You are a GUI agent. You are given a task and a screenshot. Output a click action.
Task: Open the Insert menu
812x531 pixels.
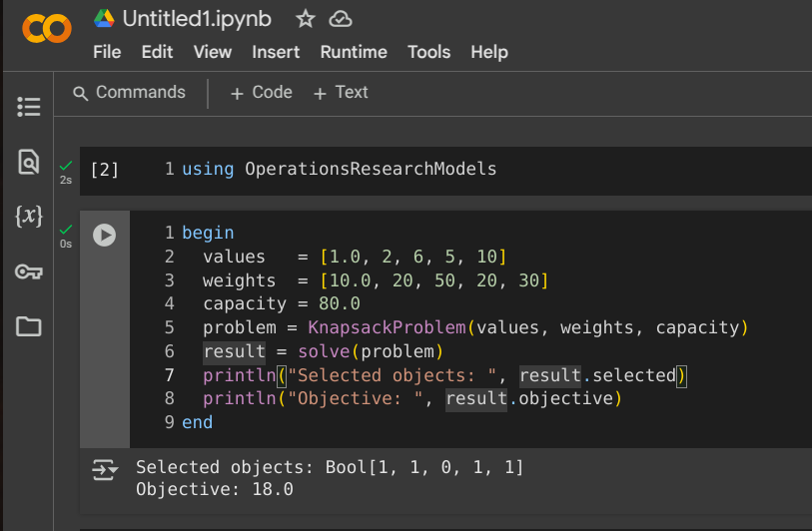[x=276, y=52]
